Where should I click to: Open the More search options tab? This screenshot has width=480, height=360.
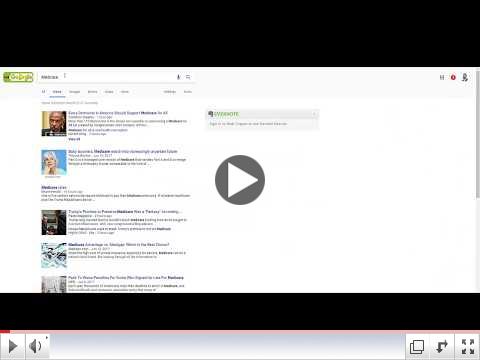(124, 92)
